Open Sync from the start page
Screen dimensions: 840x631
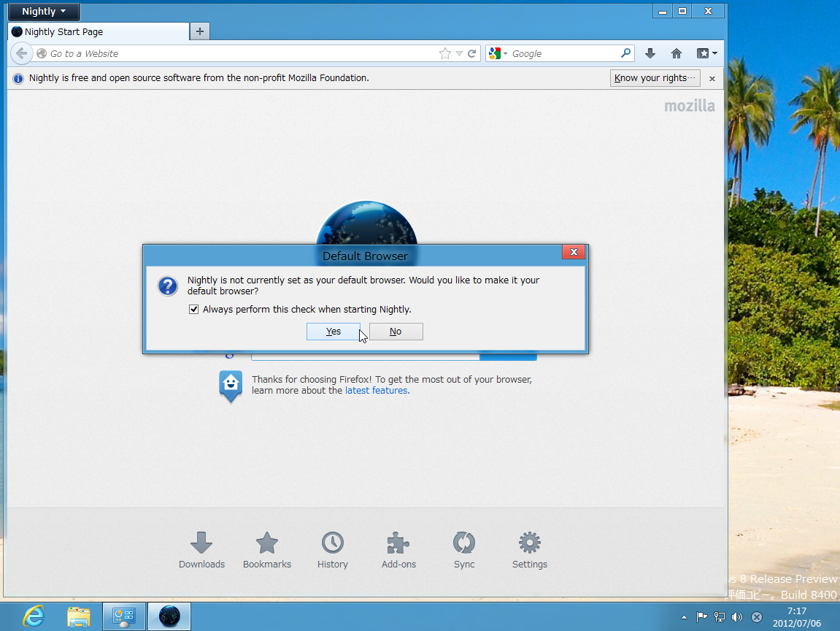point(464,550)
